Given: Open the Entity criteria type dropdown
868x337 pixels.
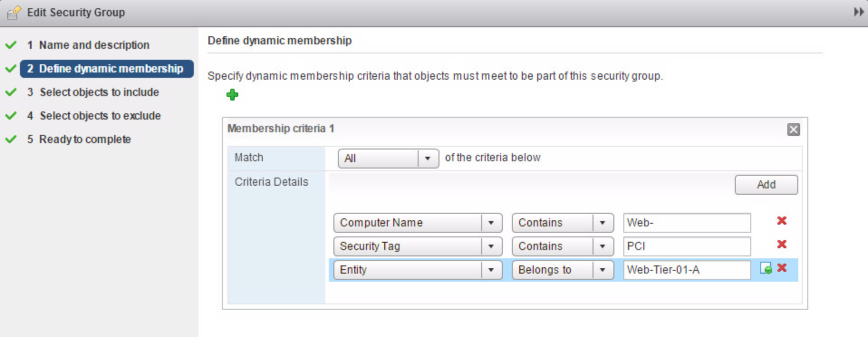Looking at the screenshot, I should 491,270.
